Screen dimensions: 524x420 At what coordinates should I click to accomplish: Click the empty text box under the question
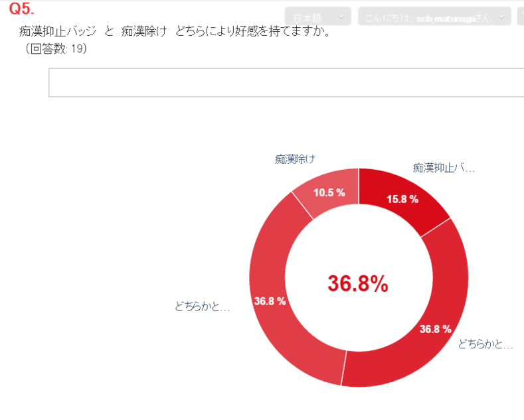point(286,82)
